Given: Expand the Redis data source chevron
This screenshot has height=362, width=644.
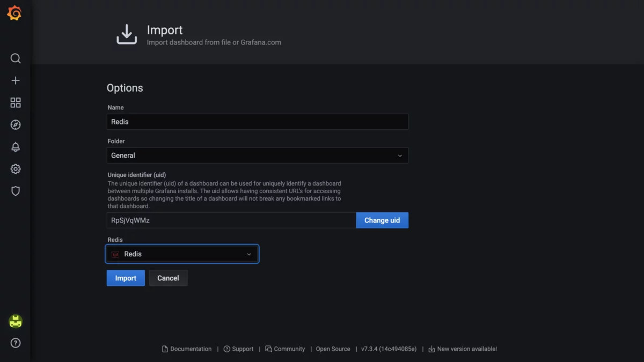Looking at the screenshot, I should pos(249,254).
